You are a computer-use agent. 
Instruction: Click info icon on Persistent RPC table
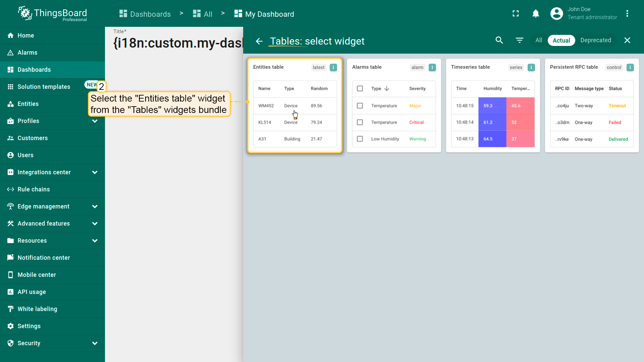(630, 67)
